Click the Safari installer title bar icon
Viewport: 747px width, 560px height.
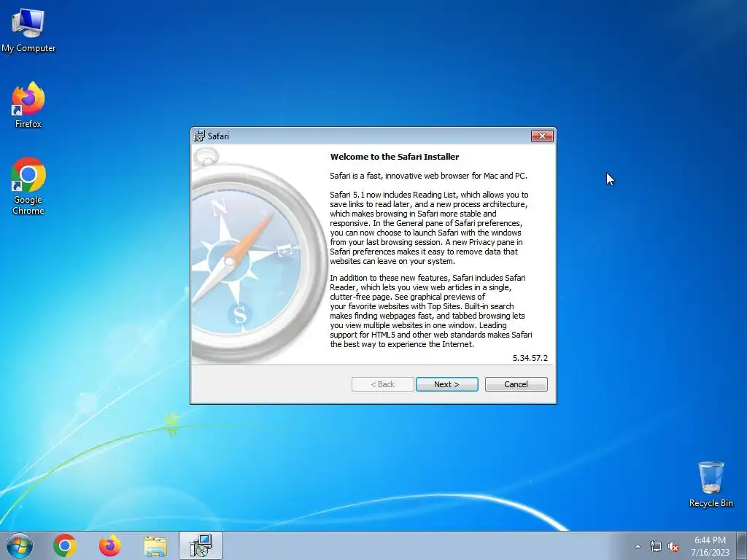point(200,136)
